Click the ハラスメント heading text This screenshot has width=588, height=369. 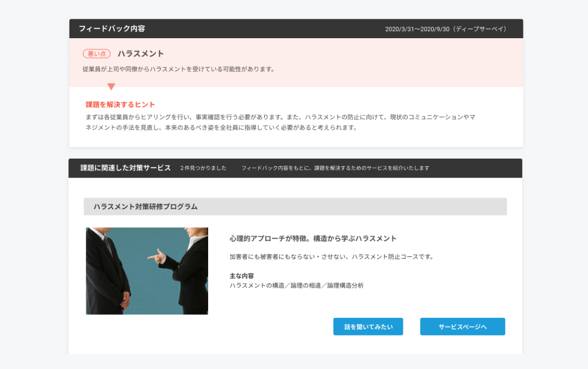(141, 53)
